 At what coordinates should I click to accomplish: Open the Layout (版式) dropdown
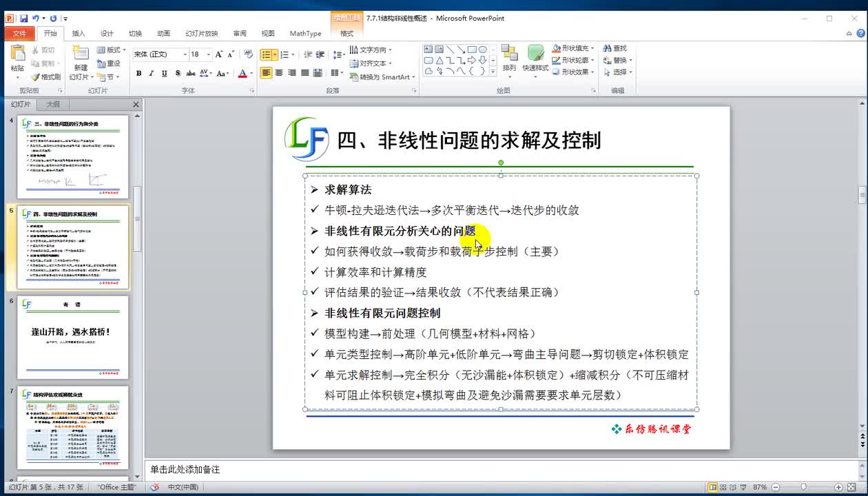click(111, 50)
